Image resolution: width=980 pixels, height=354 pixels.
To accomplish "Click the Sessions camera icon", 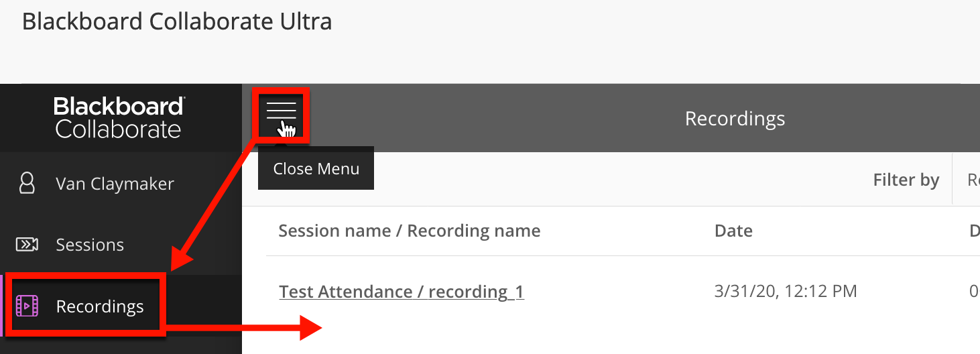I will 27,244.
